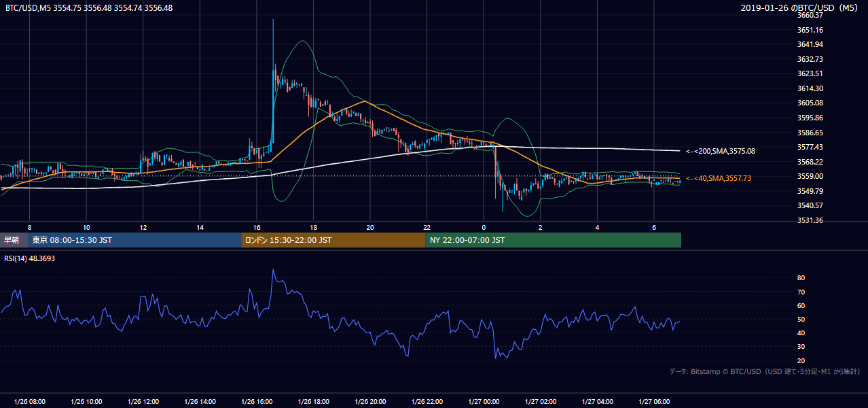Click the RSI 60 level label
The height and width of the screenshot is (408, 868).
[801, 305]
